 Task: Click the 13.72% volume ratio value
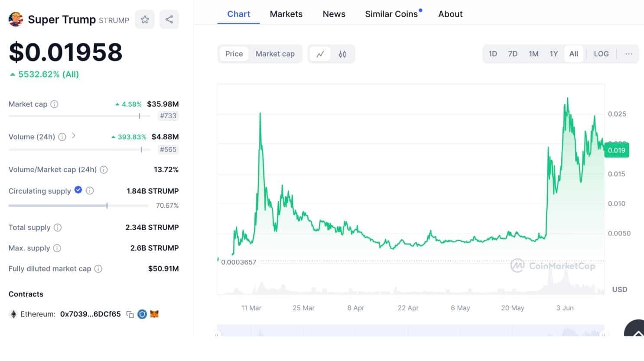click(x=166, y=170)
